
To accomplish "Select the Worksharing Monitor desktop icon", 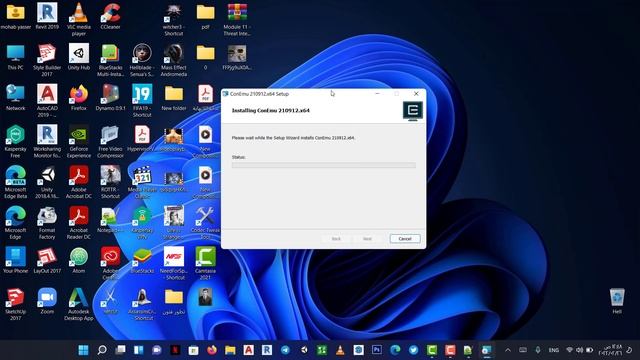I will tap(47, 141).
